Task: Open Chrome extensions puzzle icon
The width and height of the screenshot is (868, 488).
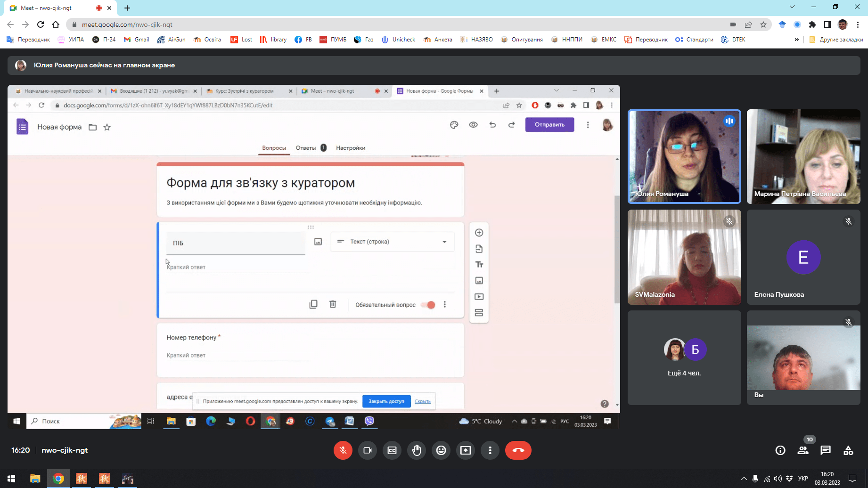Action: (812, 24)
